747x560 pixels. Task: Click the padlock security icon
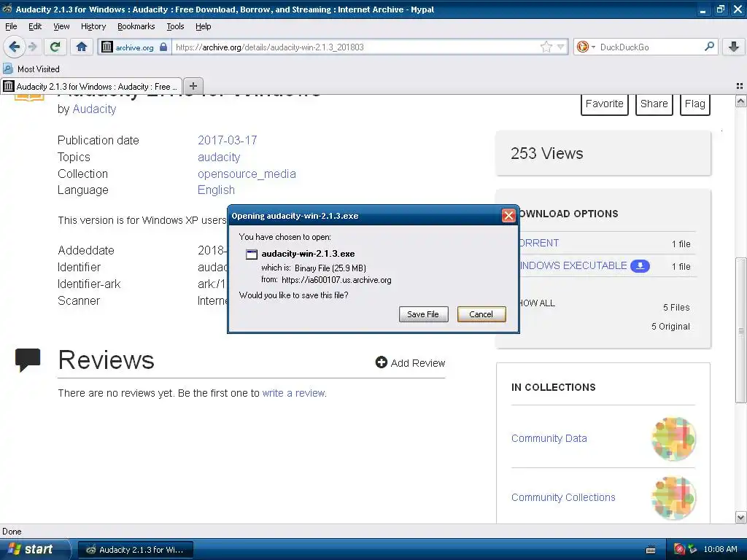pos(163,47)
